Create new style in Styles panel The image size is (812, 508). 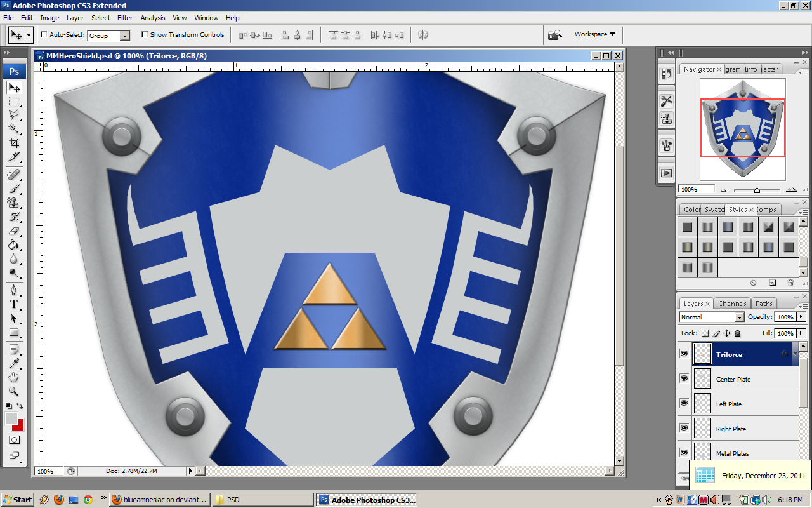tap(773, 283)
